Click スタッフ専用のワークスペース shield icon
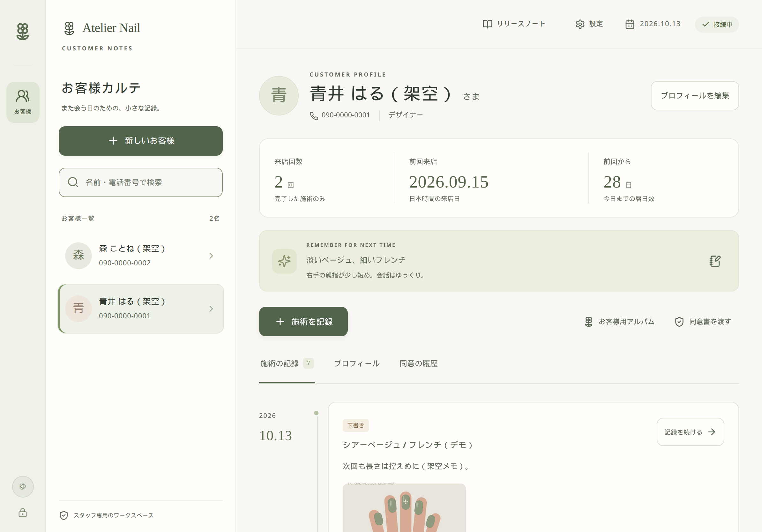This screenshot has width=762, height=532. point(64,515)
